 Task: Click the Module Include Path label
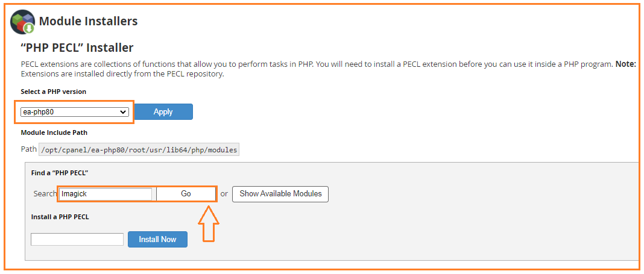(54, 133)
